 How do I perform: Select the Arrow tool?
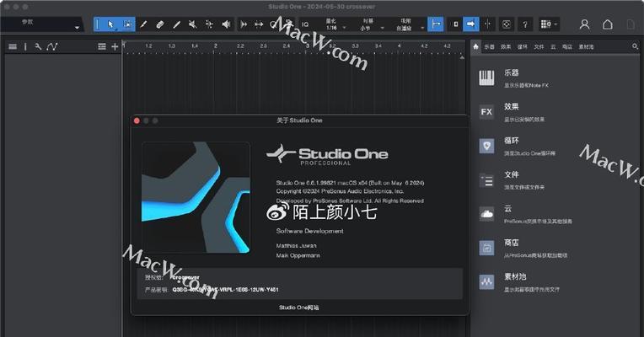[110, 24]
